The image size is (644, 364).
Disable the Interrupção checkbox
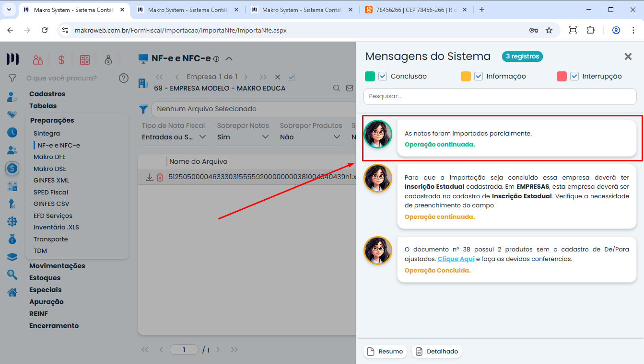[x=574, y=76]
